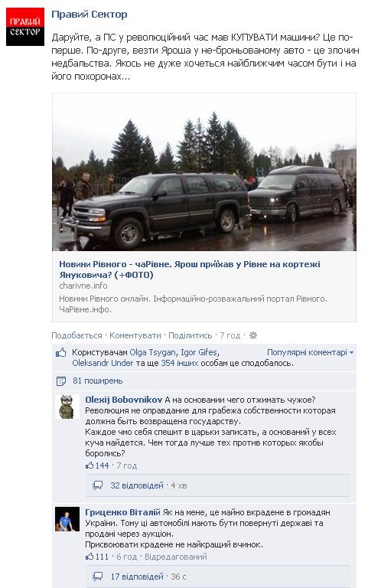Open the article headline about Ярош у Рівне
The width and height of the screenshot is (381, 588).
[x=190, y=269]
